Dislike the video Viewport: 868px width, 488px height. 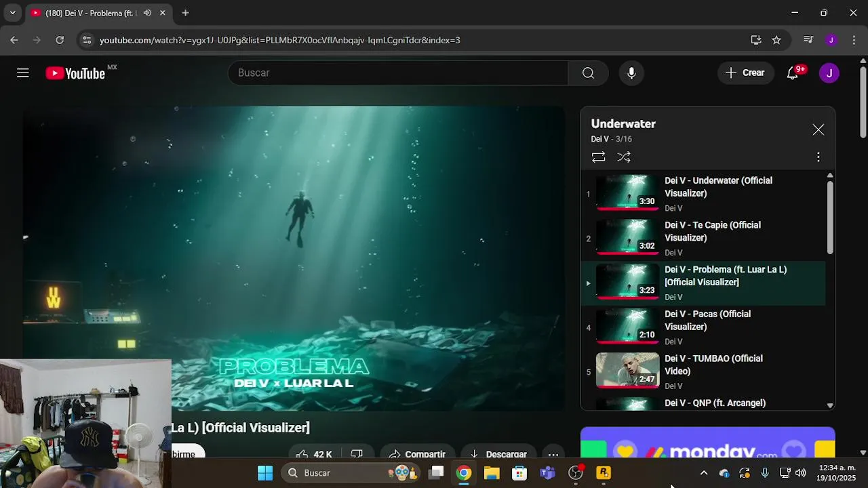point(357,453)
